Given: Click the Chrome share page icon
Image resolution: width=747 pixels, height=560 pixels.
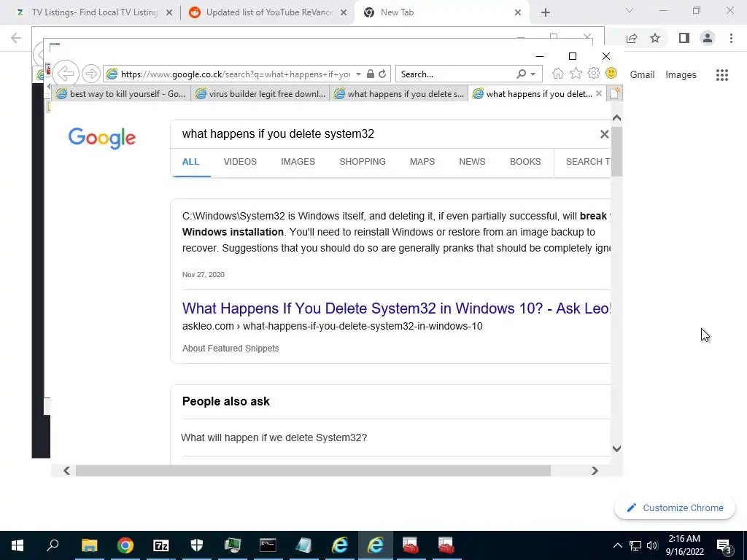Looking at the screenshot, I should (x=632, y=38).
